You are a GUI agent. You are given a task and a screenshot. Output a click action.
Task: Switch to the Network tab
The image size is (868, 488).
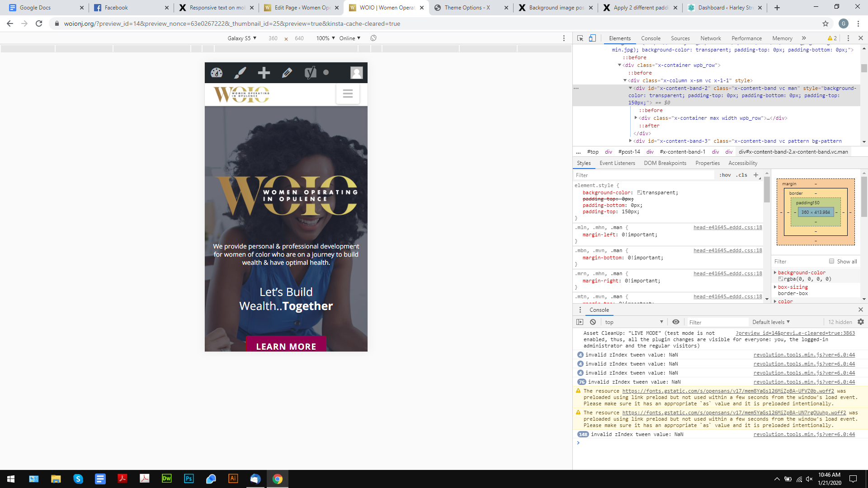tap(711, 38)
